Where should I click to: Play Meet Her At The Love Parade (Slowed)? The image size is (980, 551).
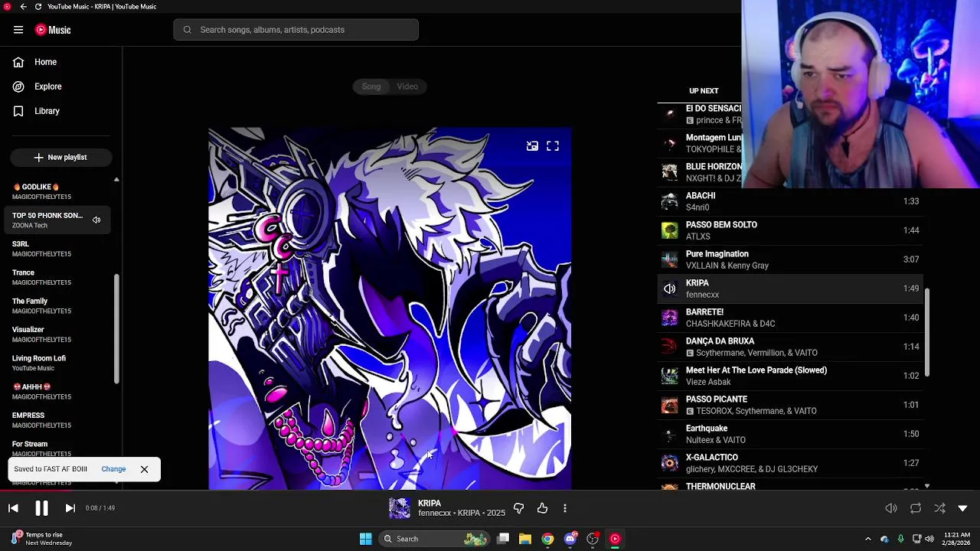click(x=790, y=376)
